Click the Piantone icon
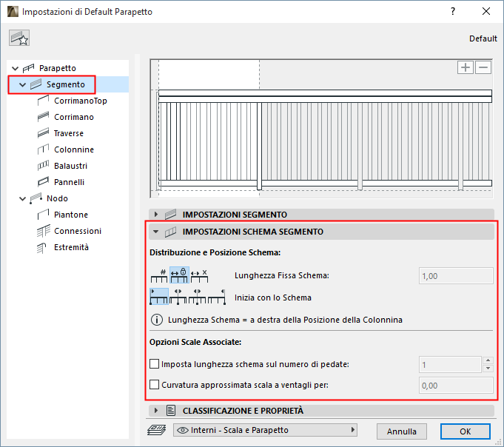 tap(43, 215)
